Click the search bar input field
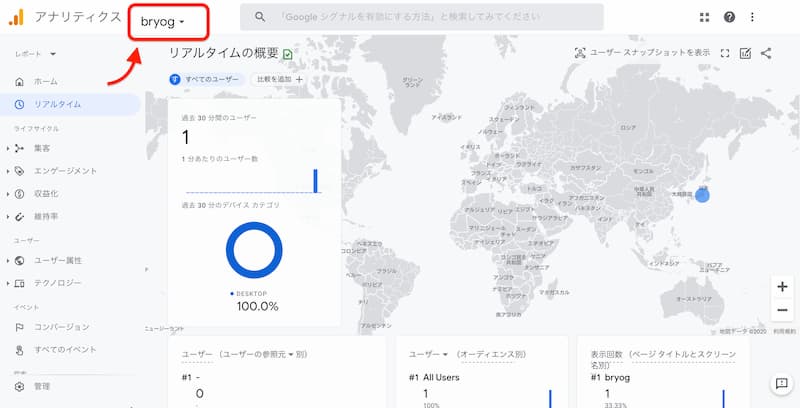Viewport: 800px width, 408px height. click(x=422, y=17)
